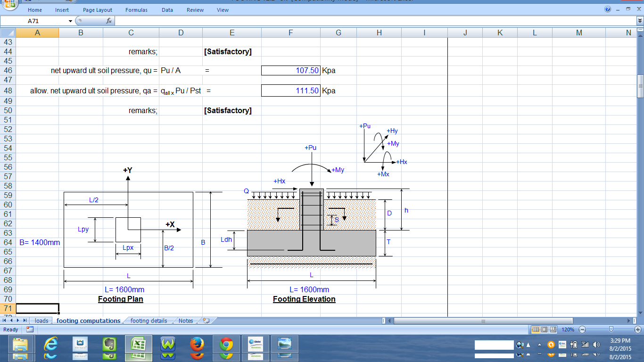Viewport: 644px width, 362px height.
Task: Switch to the Formulas ribbon tab
Action: click(x=136, y=9)
